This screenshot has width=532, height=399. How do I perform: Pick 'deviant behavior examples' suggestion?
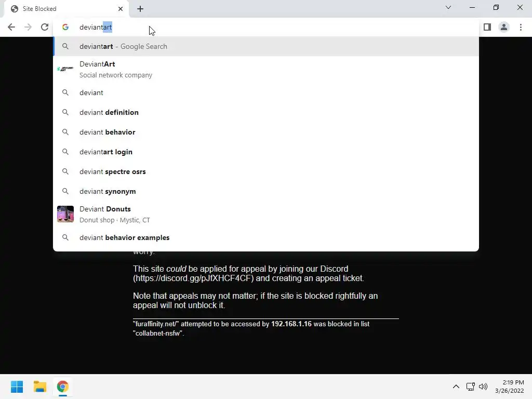266,237
